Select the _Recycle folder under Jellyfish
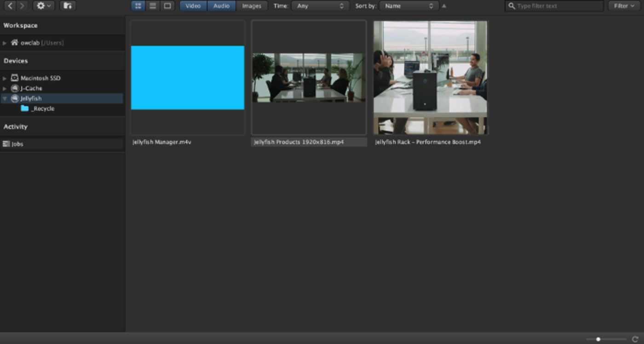This screenshot has height=344, width=644. point(42,109)
